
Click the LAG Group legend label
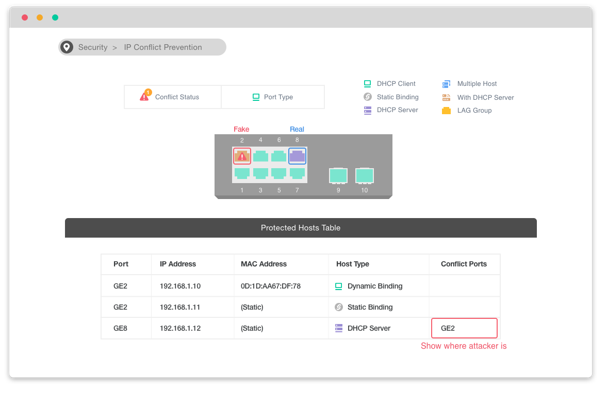click(475, 111)
